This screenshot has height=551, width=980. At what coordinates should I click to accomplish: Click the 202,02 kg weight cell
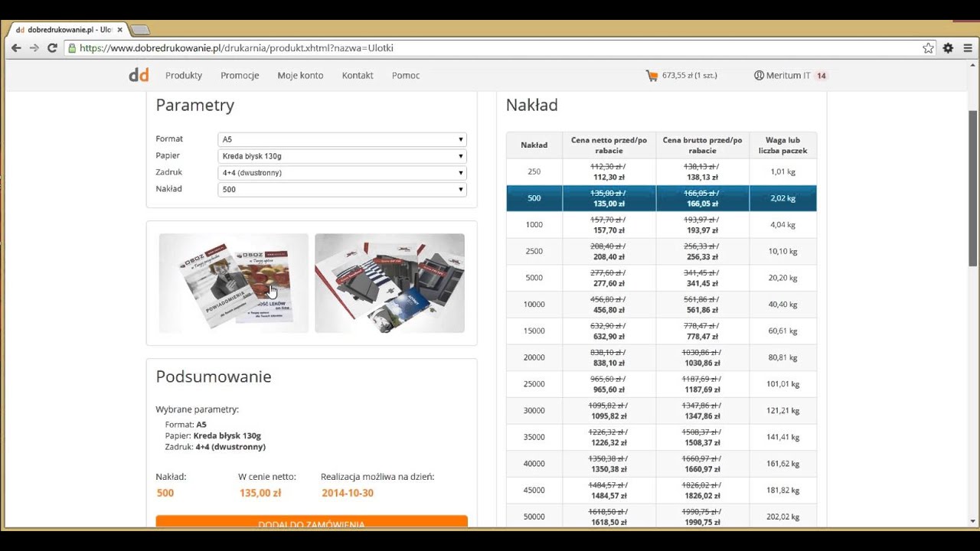click(782, 517)
